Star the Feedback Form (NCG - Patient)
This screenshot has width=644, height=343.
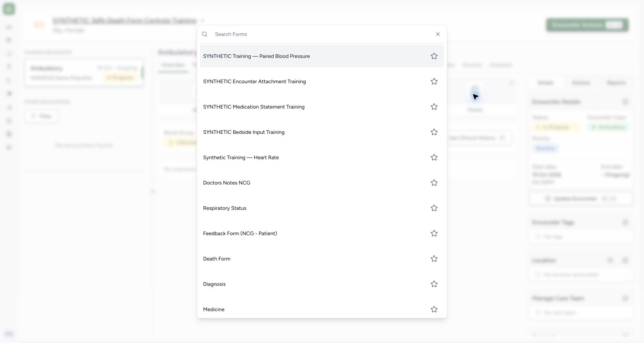click(x=434, y=234)
